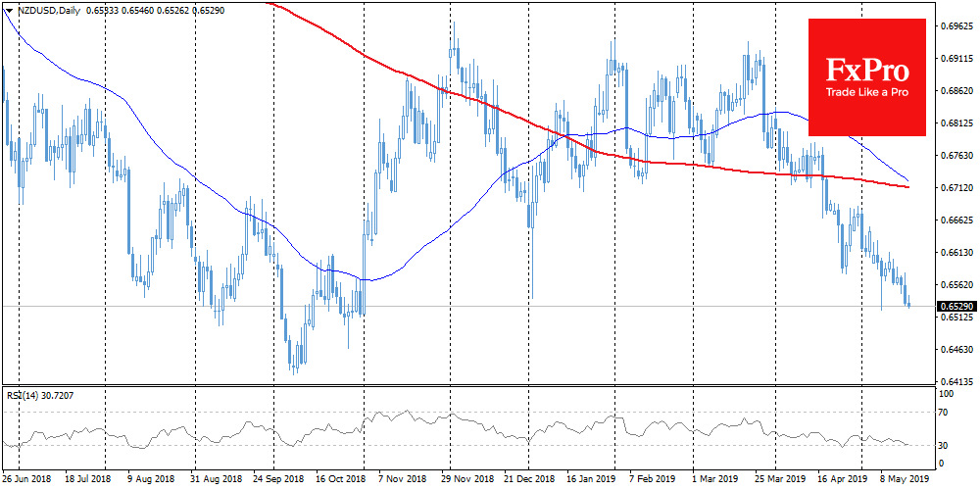Click the 'Trade Like a Pro' tagline
The image size is (980, 490).
click(x=866, y=92)
